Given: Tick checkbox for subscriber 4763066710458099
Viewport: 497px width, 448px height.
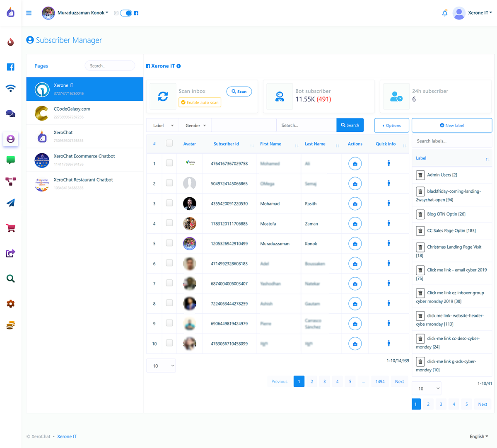Looking at the screenshot, I should 169,343.
